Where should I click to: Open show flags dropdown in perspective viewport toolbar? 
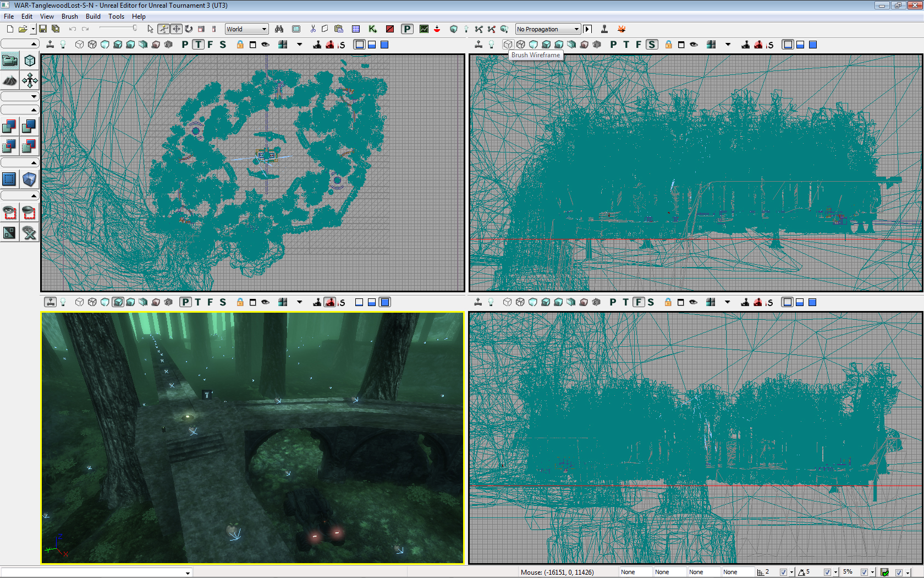300,302
